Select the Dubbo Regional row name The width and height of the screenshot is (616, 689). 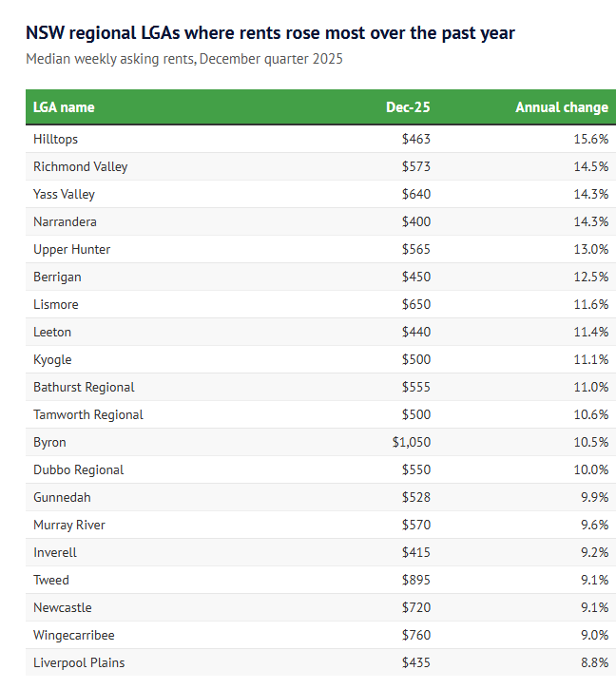pos(78,469)
